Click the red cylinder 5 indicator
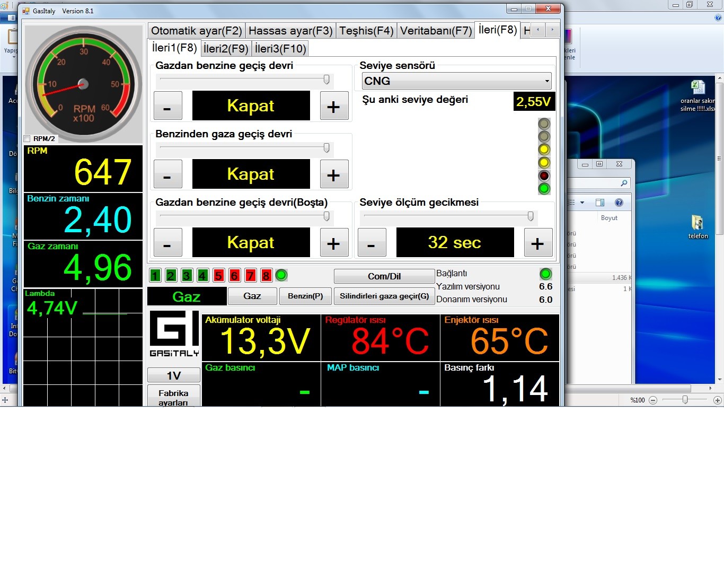The image size is (724, 588). tap(218, 275)
